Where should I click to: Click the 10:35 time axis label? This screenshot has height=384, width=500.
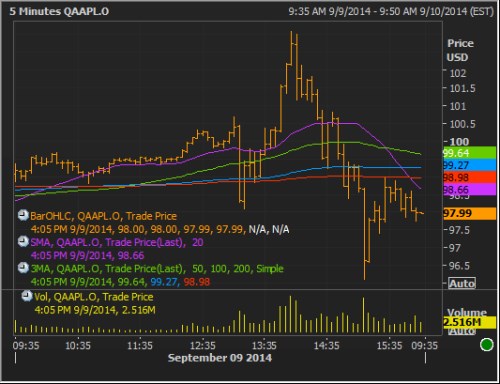tap(78, 345)
